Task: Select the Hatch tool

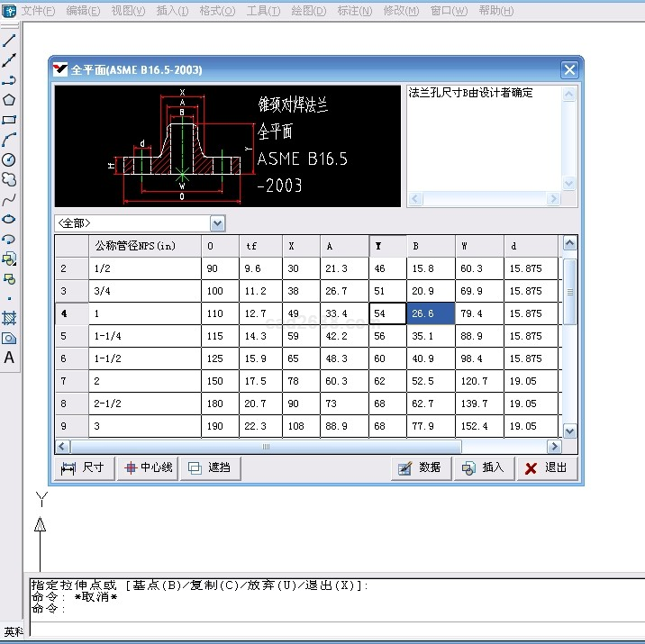Action: coord(9,318)
